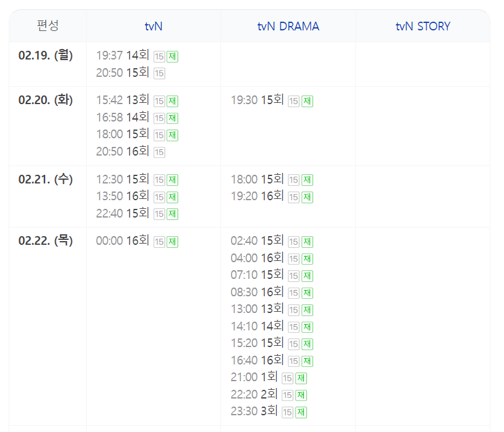Click the 15 age-rating badge beside 04:00 16회
This screenshot has width=504, height=432.
(x=293, y=259)
